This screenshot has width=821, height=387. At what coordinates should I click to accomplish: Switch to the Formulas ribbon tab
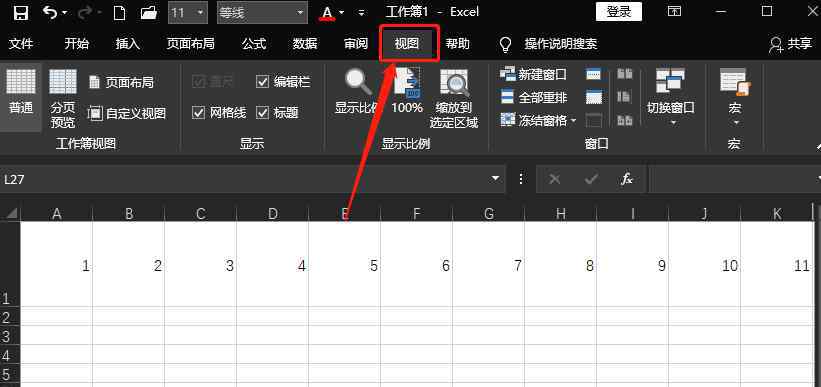click(254, 44)
